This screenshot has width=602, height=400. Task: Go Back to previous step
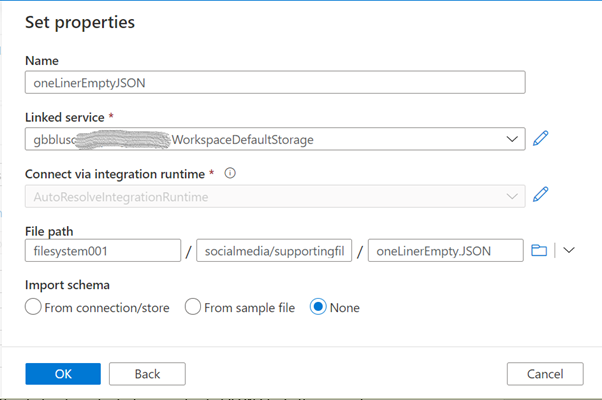click(148, 373)
